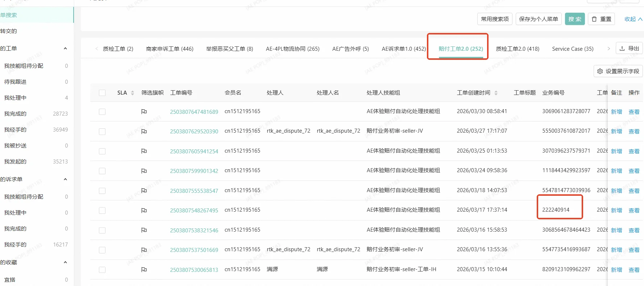
Task: Select all rows with header checkbox
Action: (102, 93)
